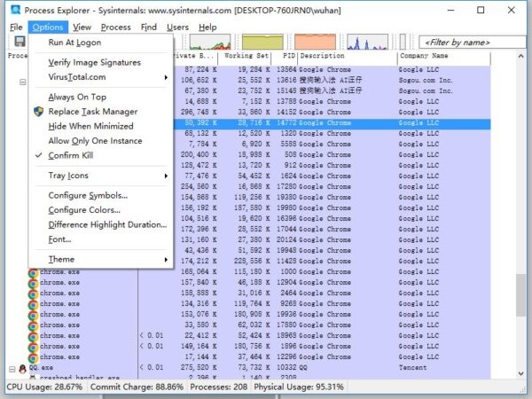Collapse the tree node near the top of the process list
This screenshot has width=532, height=399.
point(22,82)
